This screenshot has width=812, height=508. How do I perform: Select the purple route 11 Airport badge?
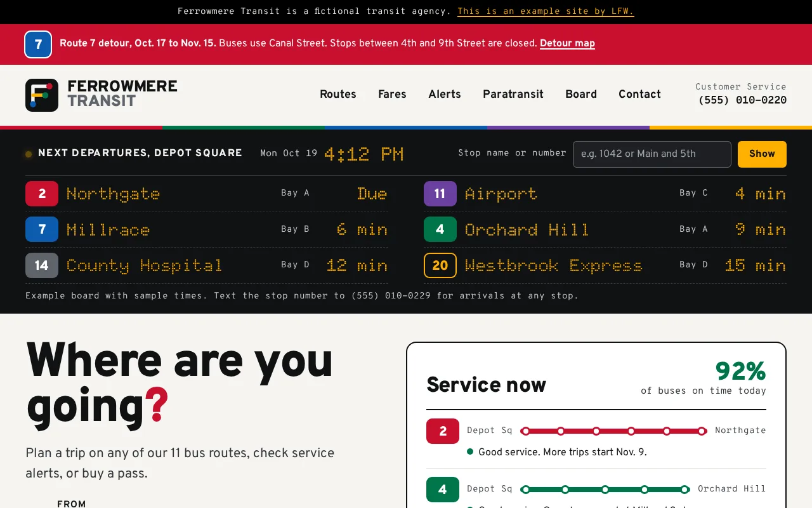coord(440,194)
